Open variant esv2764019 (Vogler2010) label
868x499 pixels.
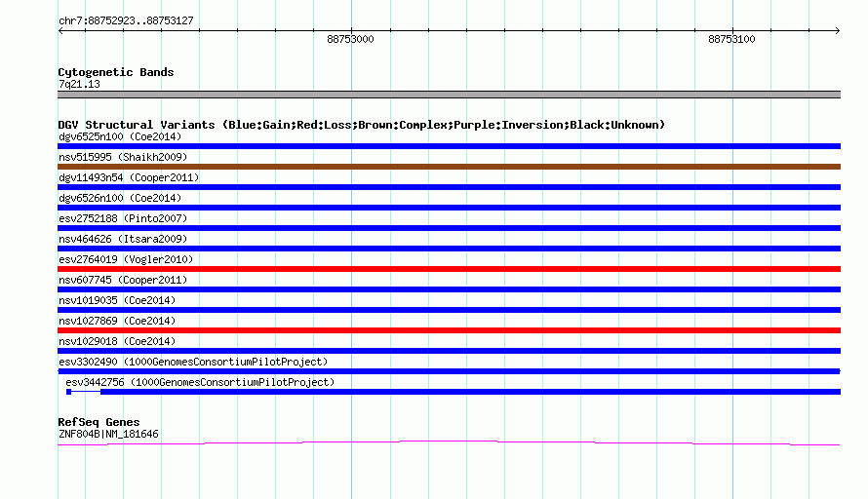(x=126, y=259)
